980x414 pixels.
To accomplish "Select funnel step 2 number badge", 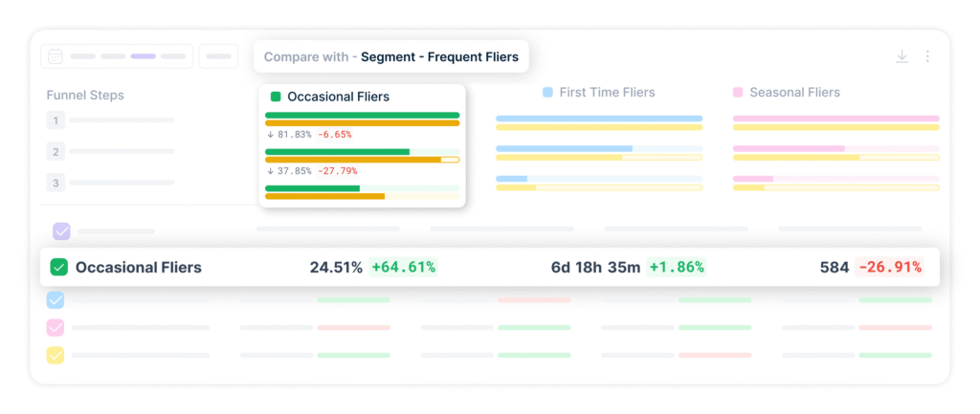I will pos(56,151).
